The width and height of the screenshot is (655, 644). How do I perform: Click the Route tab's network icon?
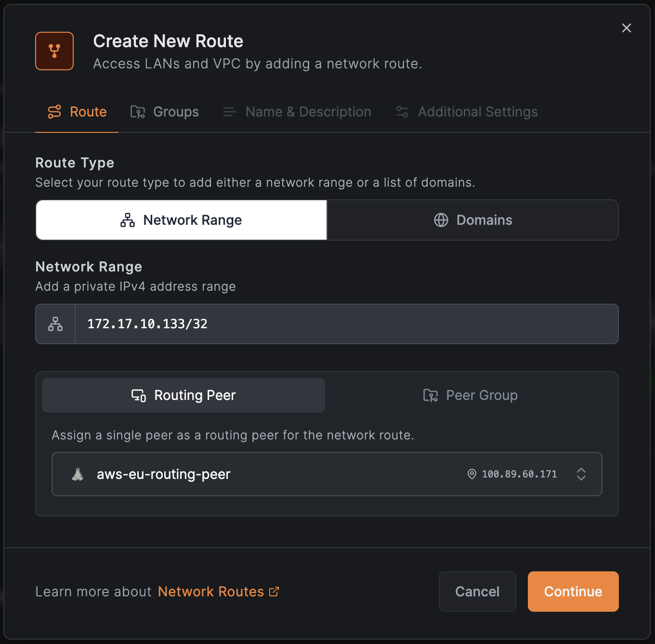pyautogui.click(x=55, y=112)
